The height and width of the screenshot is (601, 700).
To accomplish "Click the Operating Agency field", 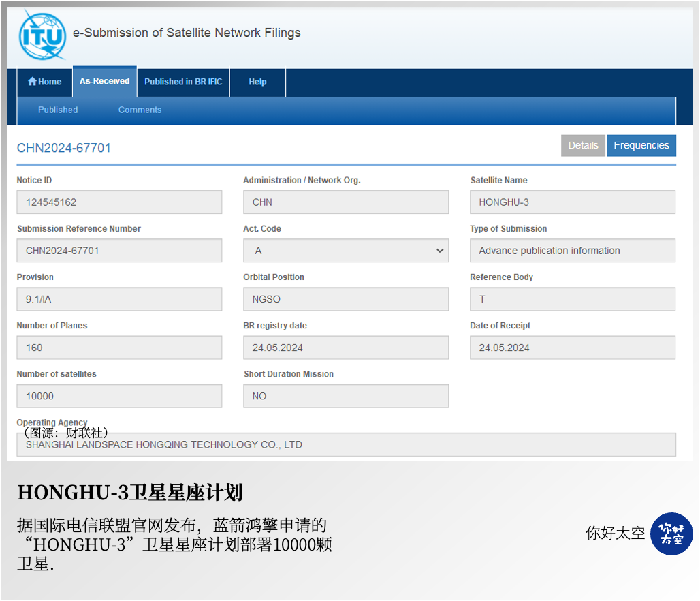I will (346, 444).
